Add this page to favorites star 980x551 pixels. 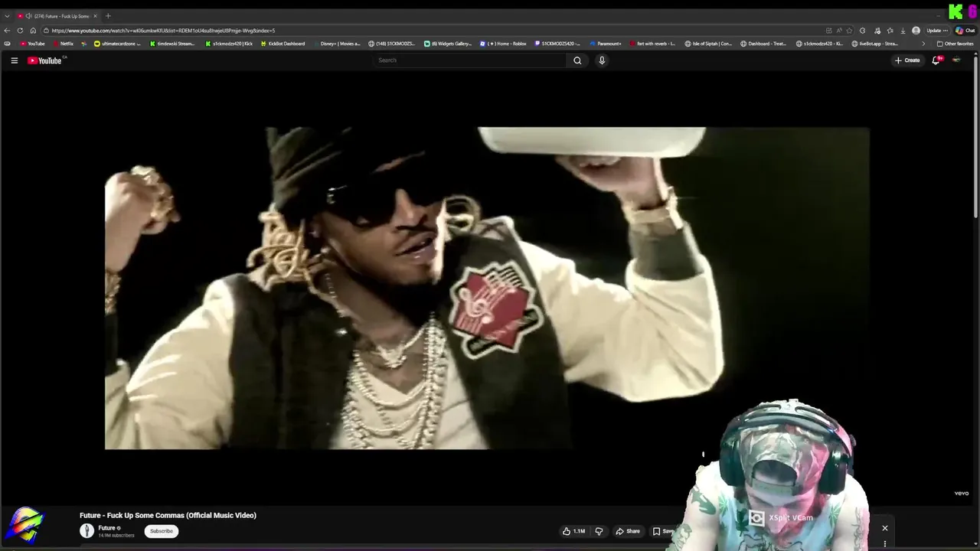click(849, 31)
